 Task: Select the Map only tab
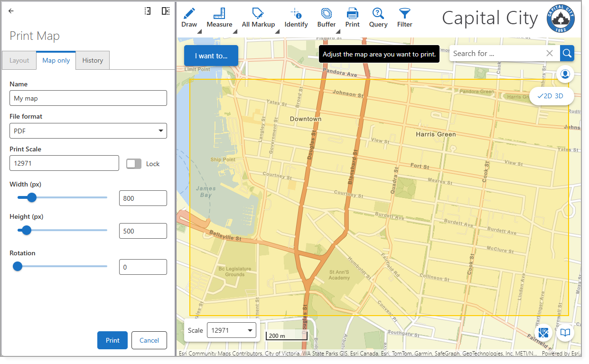[56, 60]
